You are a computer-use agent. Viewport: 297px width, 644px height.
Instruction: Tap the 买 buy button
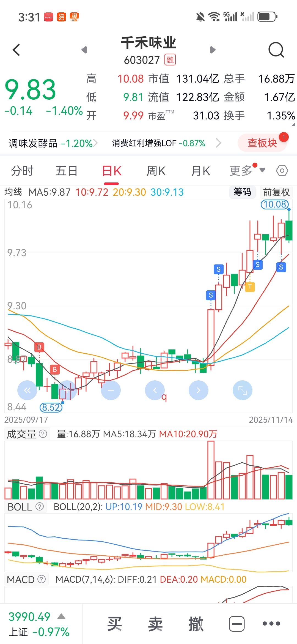(x=114, y=624)
